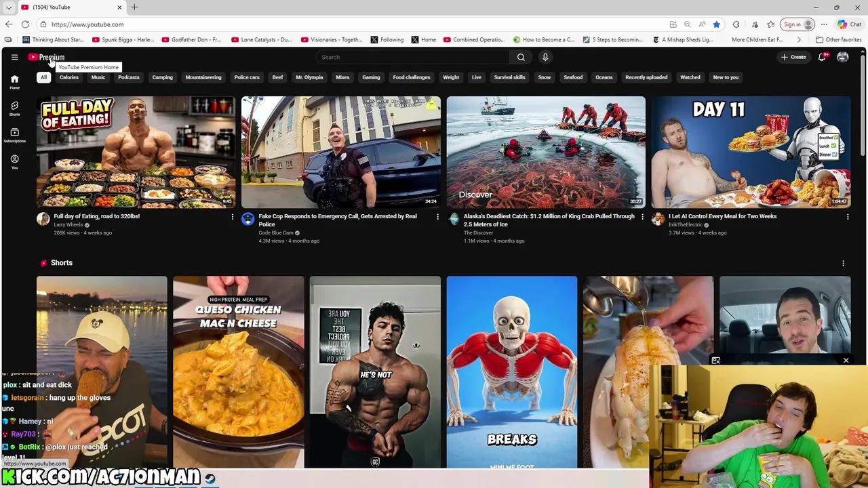This screenshot has height=488, width=868.
Task: Start voice search with microphone icon
Action: pyautogui.click(x=545, y=57)
